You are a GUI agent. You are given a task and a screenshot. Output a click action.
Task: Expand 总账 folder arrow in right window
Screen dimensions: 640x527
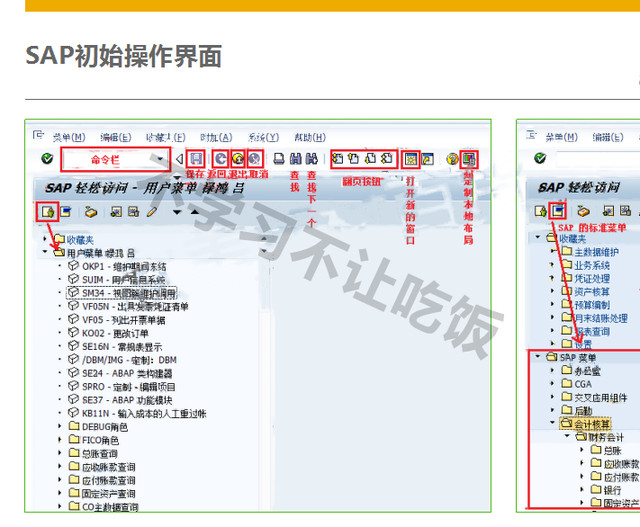click(582, 449)
